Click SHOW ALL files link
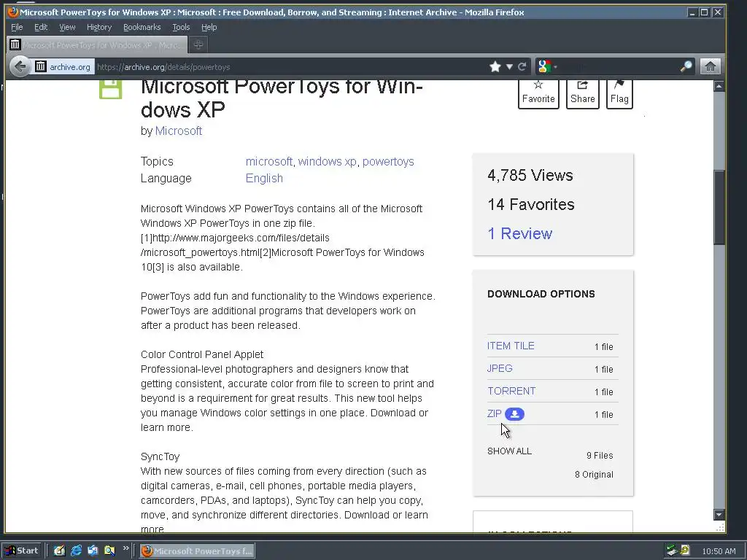The image size is (747, 560). point(509,451)
